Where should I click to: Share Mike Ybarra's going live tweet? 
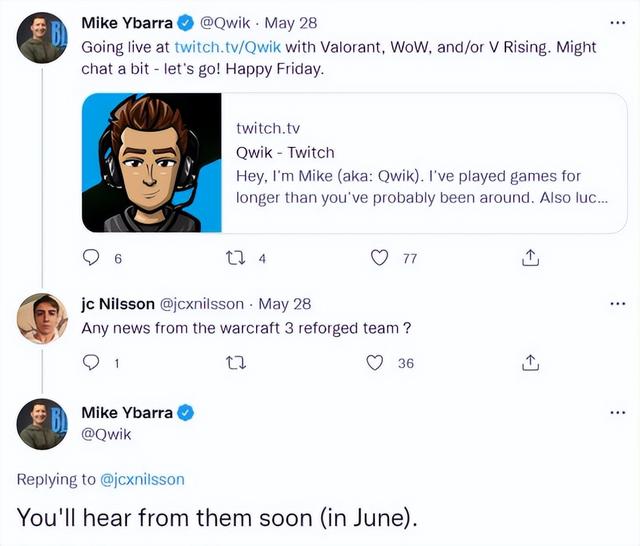point(530,258)
